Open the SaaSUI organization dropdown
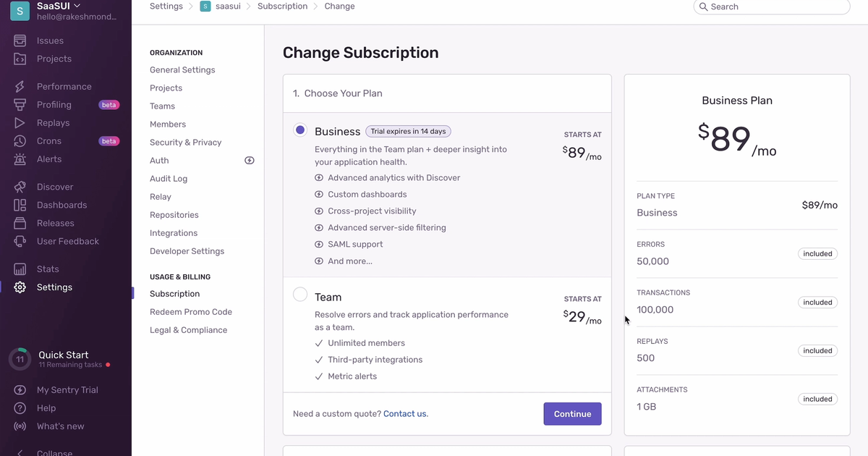This screenshot has width=868, height=456. [x=59, y=6]
